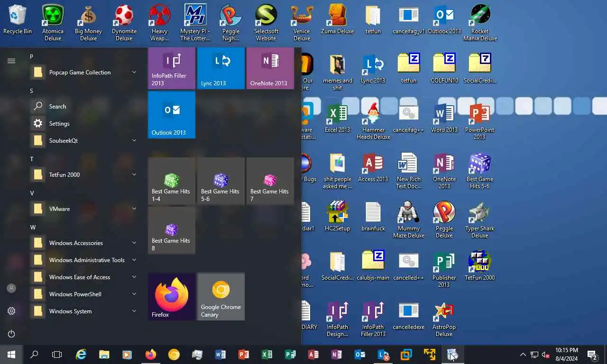
Task: Open Settings from the Start apps list
Action: 84,123
